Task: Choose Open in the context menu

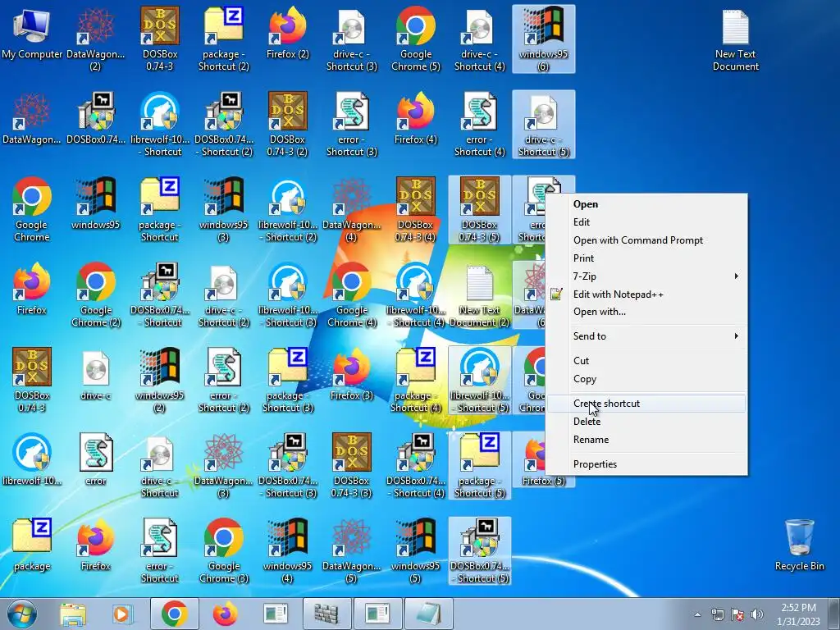Action: [x=646, y=204]
